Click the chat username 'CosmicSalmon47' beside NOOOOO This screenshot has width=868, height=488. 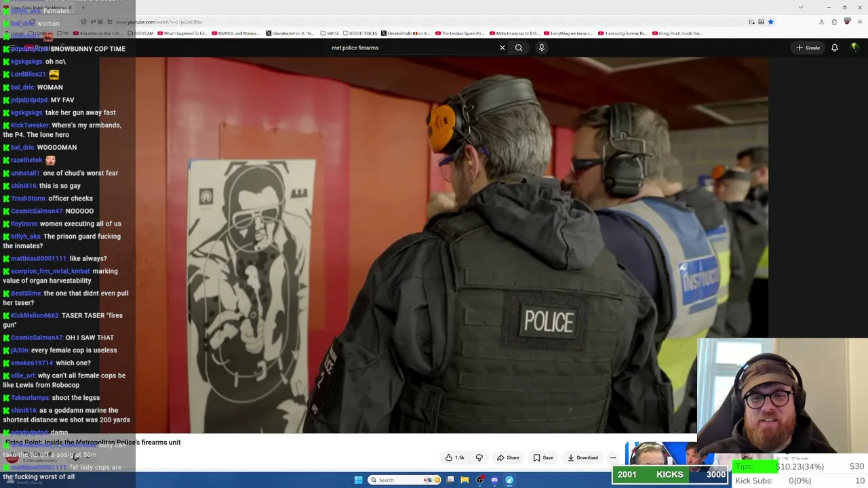coord(37,211)
